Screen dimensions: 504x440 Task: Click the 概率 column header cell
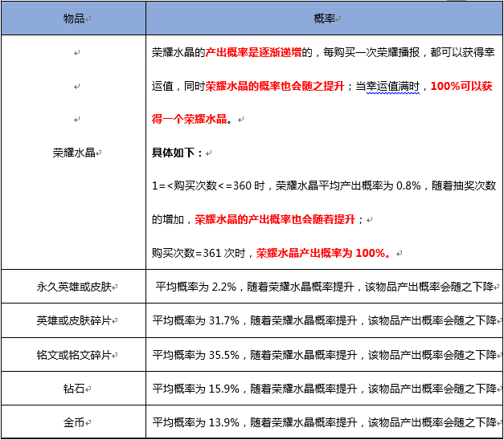point(323,18)
